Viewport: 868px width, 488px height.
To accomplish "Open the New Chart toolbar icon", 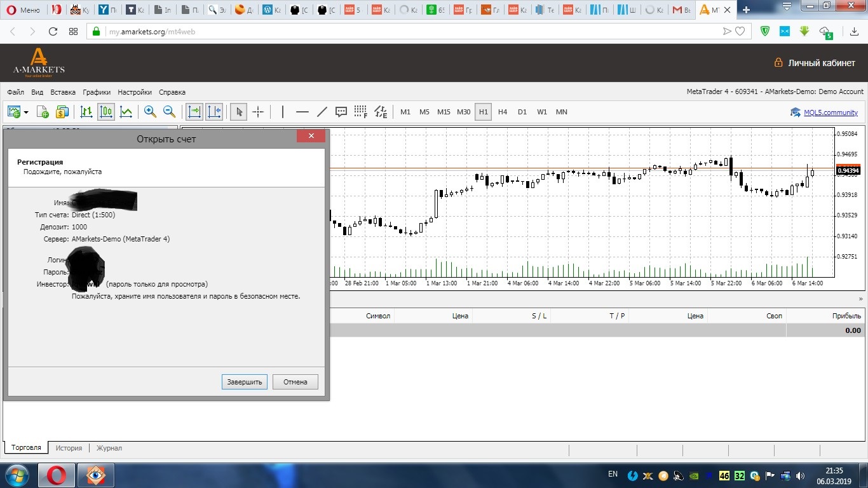I will (x=13, y=112).
